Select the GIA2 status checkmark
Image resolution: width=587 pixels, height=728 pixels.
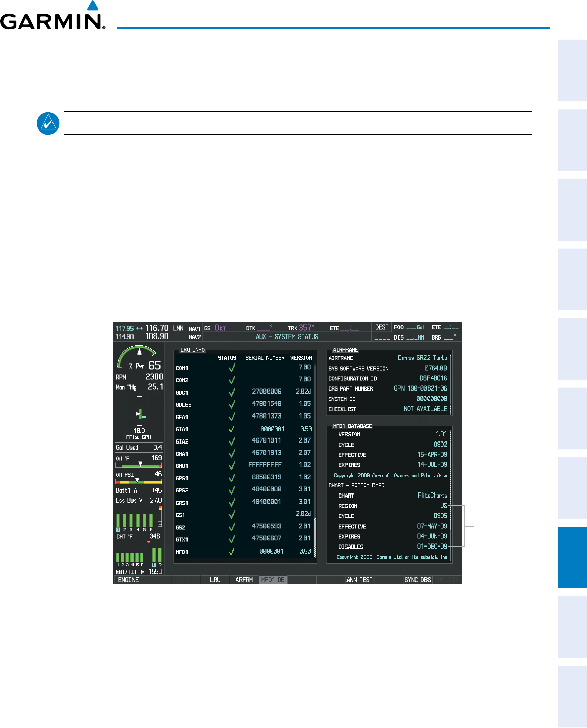click(232, 441)
